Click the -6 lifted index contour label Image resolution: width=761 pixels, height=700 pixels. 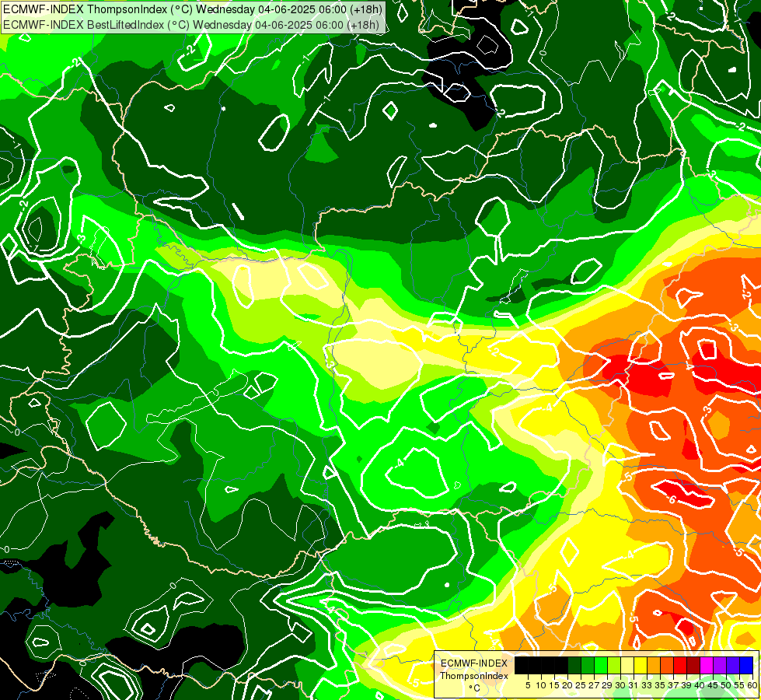672,499
